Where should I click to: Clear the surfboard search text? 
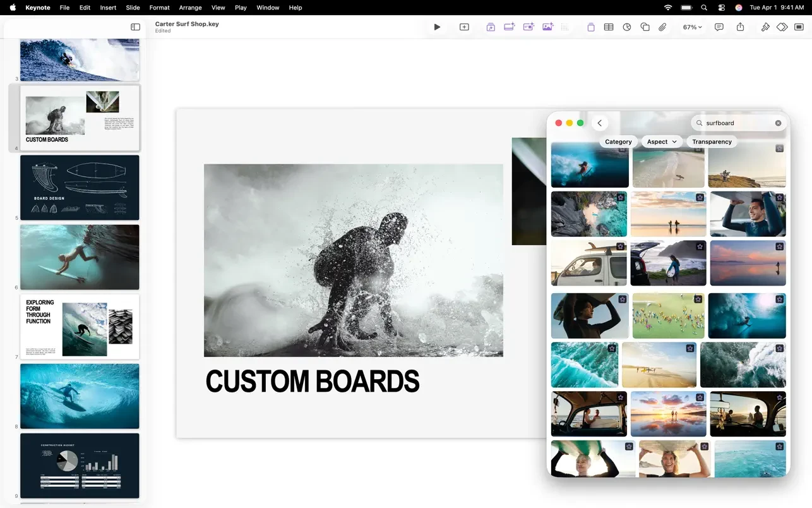click(x=778, y=123)
